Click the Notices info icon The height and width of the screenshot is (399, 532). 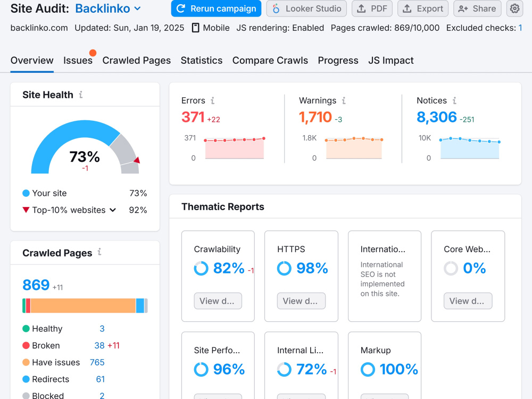[x=454, y=101]
